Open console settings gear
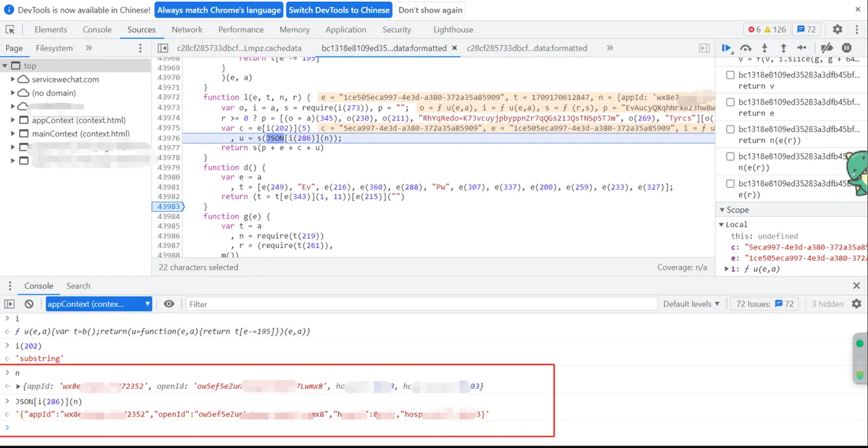The height and width of the screenshot is (448, 868). [856, 304]
